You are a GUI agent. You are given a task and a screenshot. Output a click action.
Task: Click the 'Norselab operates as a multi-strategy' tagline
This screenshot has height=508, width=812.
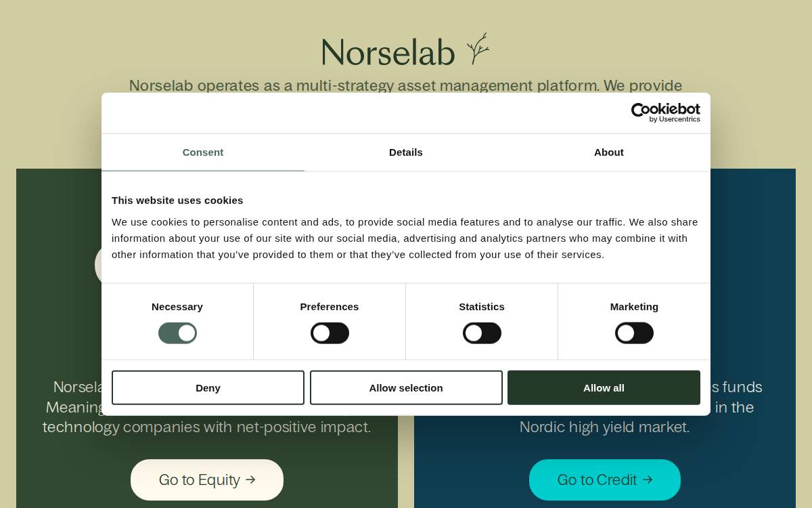[405, 85]
